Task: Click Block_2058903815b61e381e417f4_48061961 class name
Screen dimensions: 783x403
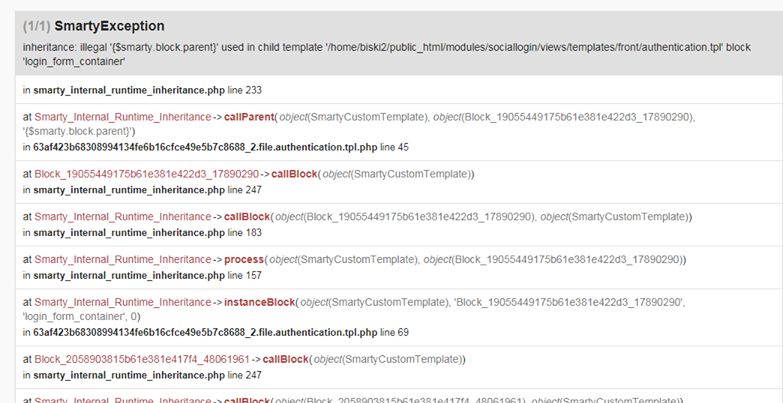Action: pos(142,359)
